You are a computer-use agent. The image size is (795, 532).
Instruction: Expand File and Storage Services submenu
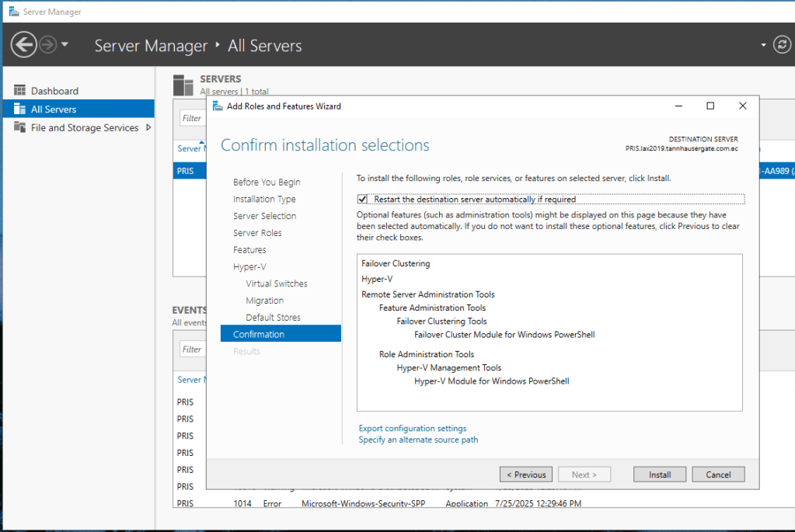coord(148,128)
